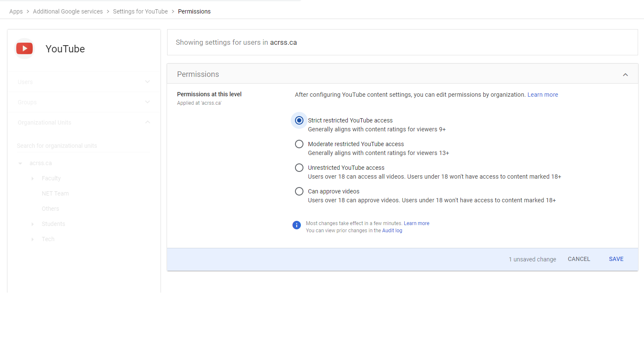Save the unsaved change

[x=616, y=259]
